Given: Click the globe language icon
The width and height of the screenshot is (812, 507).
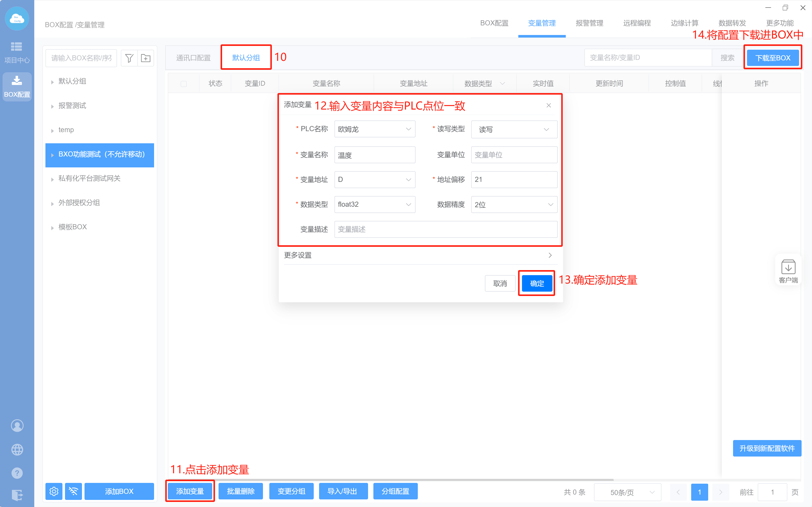Looking at the screenshot, I should [x=17, y=449].
